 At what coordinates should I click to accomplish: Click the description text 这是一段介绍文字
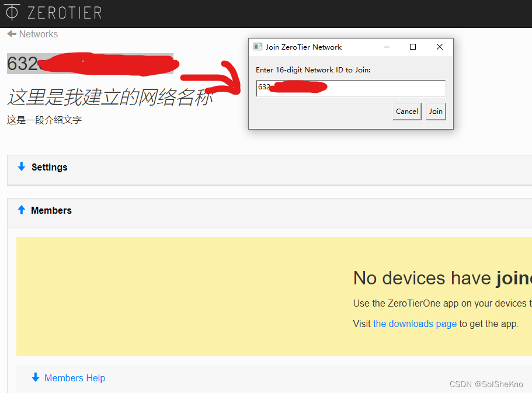click(x=44, y=120)
